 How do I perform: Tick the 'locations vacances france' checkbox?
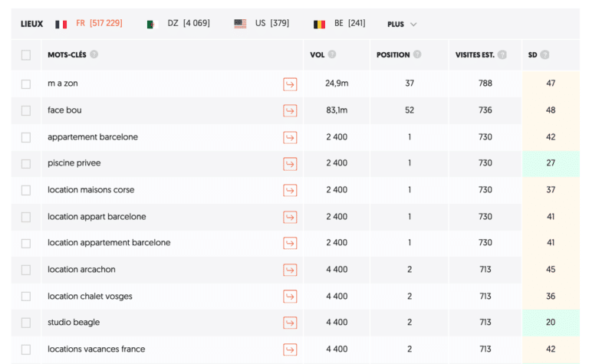[26, 349]
